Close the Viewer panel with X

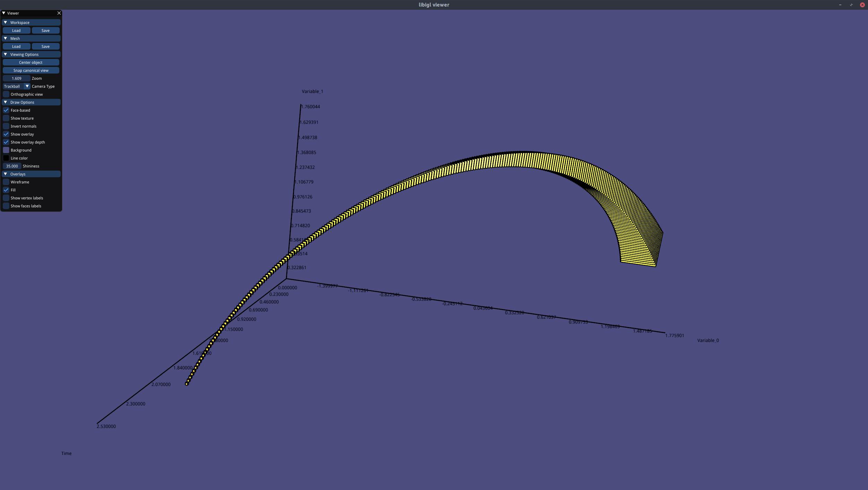[x=59, y=13]
